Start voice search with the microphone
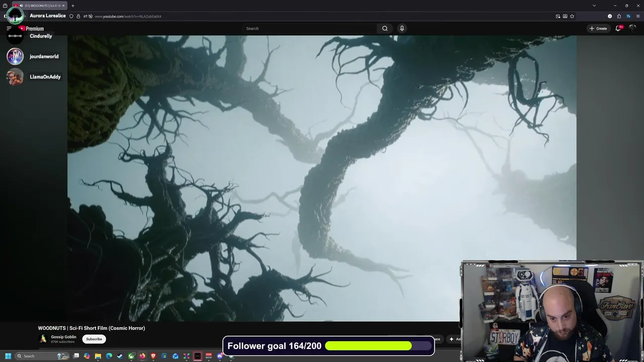Screen dimensions: 644x362 [402, 29]
